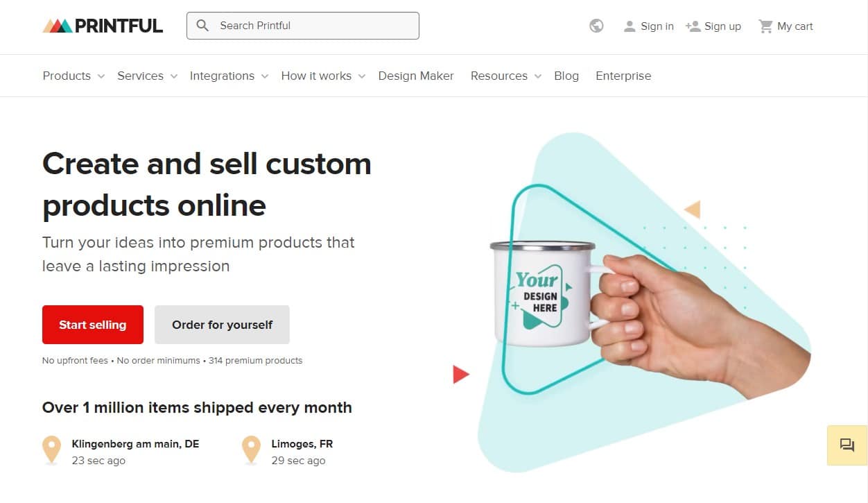Click Order for yourself
Image resolution: width=868 pixels, height=503 pixels.
coord(222,324)
